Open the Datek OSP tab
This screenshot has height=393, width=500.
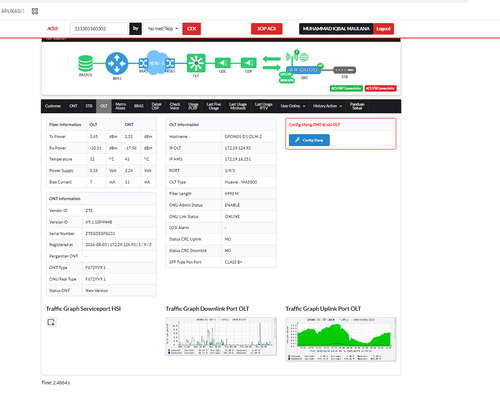pos(156,106)
